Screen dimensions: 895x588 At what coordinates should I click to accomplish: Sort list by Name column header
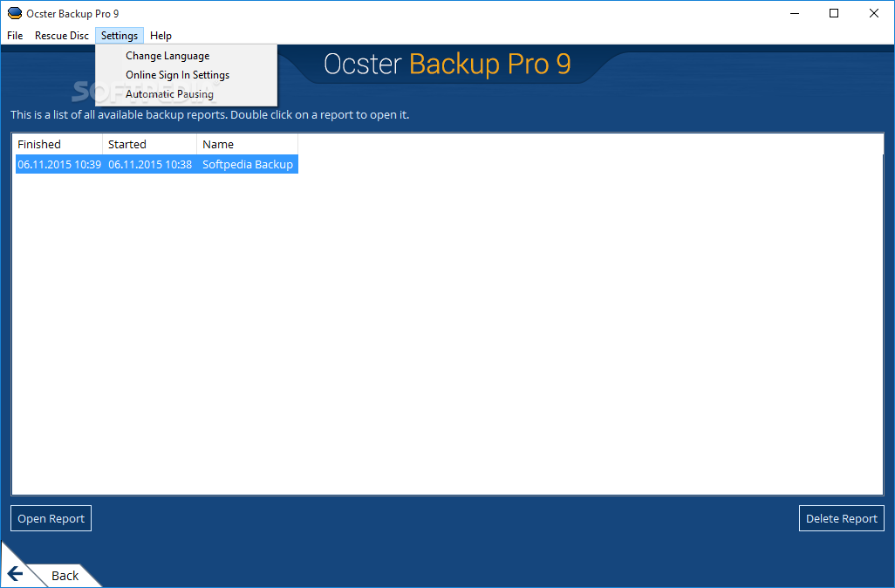point(247,145)
